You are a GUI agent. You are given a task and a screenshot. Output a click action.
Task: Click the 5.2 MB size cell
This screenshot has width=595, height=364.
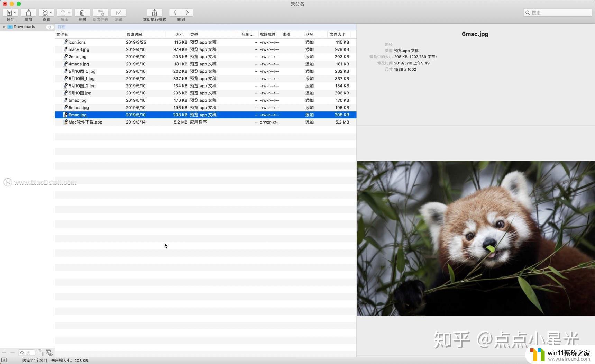pyautogui.click(x=181, y=122)
